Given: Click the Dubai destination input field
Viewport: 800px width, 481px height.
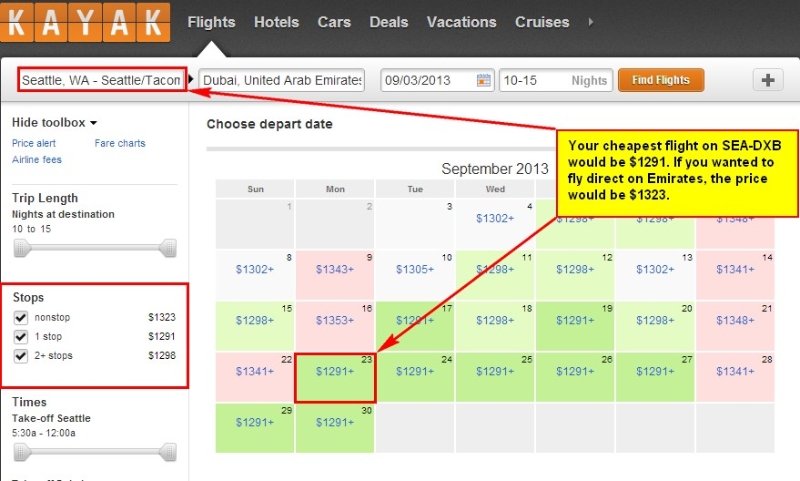Looking at the screenshot, I should click(x=282, y=80).
